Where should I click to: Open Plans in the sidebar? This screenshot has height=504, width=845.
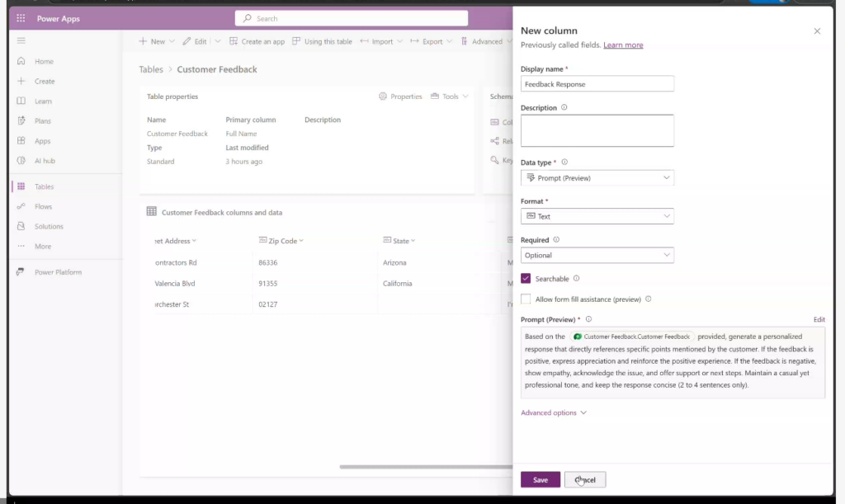tap(43, 121)
